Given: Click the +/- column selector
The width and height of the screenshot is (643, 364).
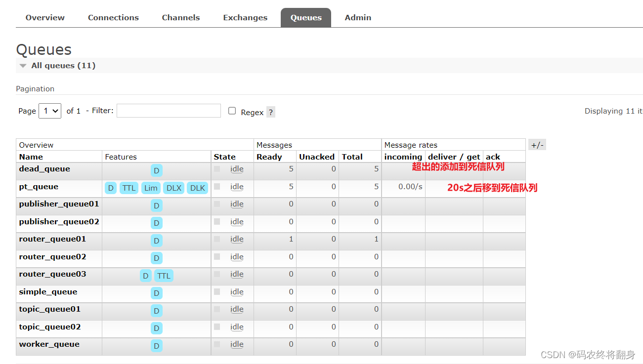Looking at the screenshot, I should click(x=537, y=144).
